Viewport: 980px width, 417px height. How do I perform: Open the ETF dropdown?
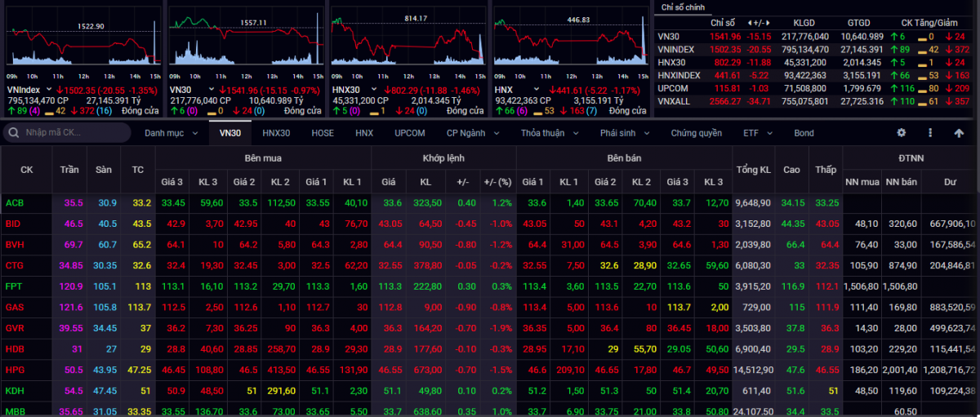[x=757, y=132]
